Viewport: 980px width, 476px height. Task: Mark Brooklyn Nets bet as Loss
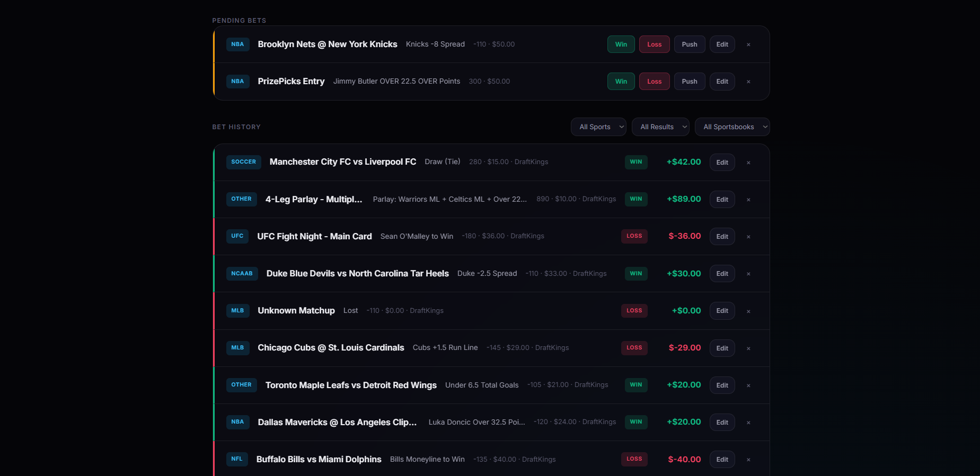[655, 44]
